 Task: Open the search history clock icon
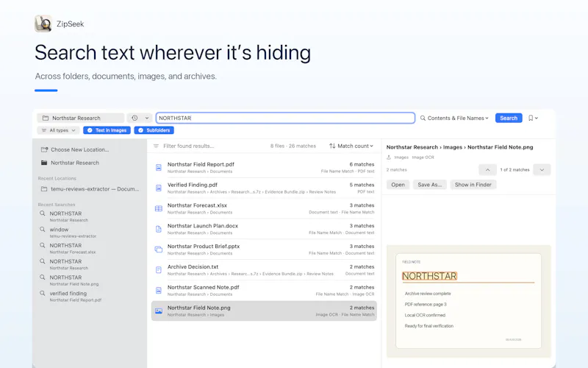[x=135, y=118]
